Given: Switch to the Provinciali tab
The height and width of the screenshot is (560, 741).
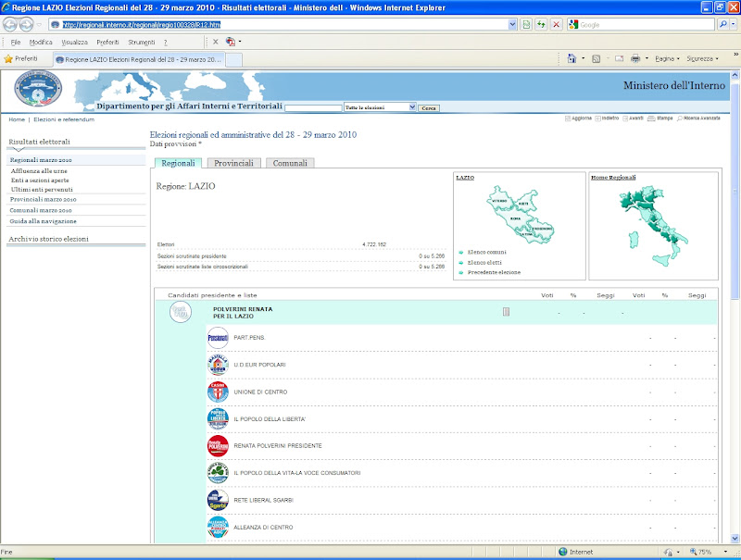Looking at the screenshot, I should (233, 163).
